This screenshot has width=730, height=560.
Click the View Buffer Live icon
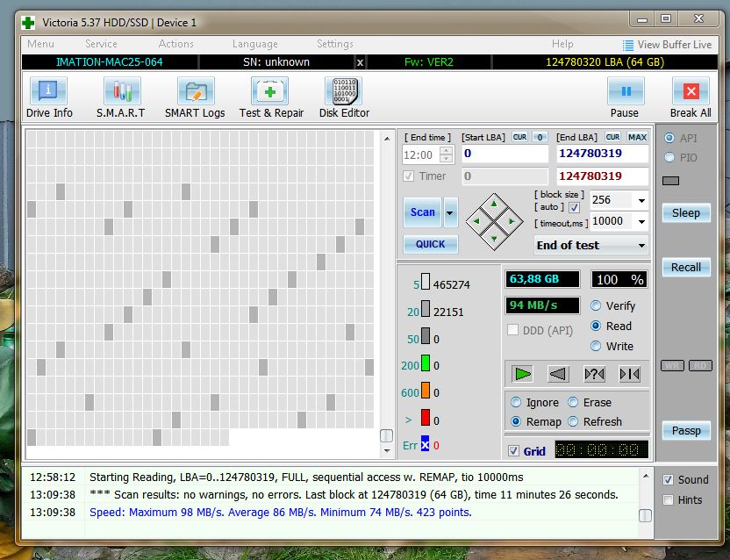click(628, 45)
